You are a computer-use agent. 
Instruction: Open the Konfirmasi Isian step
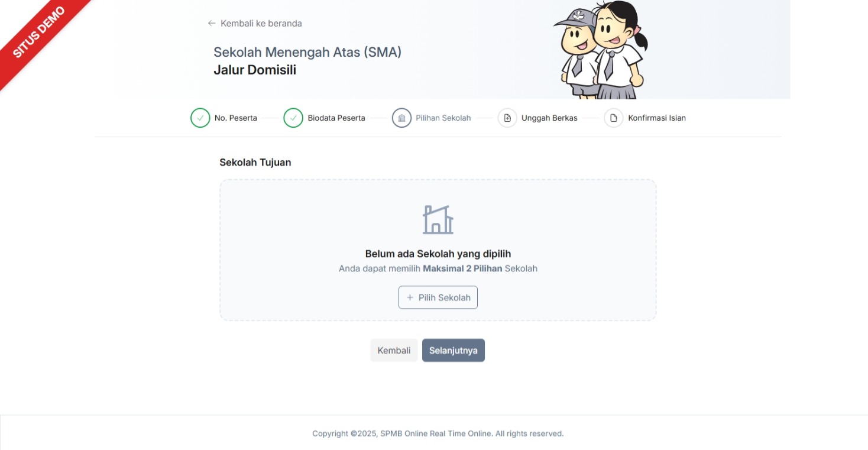pos(656,118)
